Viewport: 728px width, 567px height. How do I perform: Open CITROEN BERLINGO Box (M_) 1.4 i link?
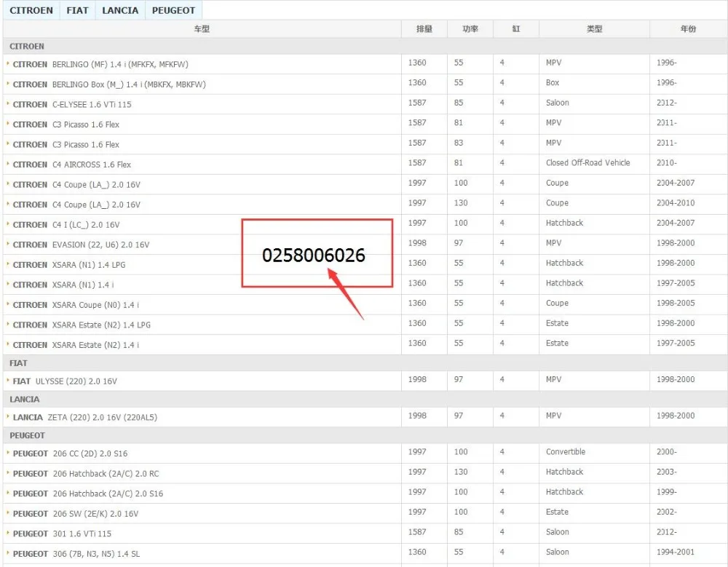[109, 84]
